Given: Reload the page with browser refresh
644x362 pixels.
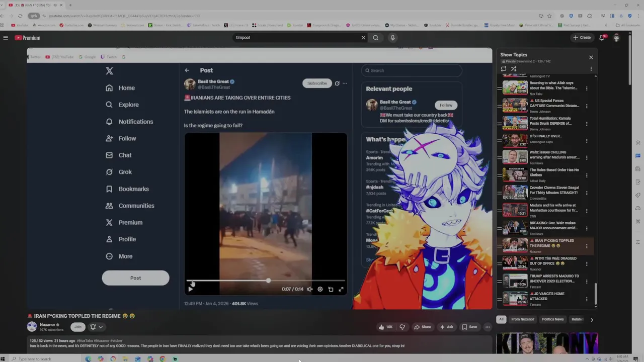Looking at the screenshot, I should click(20, 16).
